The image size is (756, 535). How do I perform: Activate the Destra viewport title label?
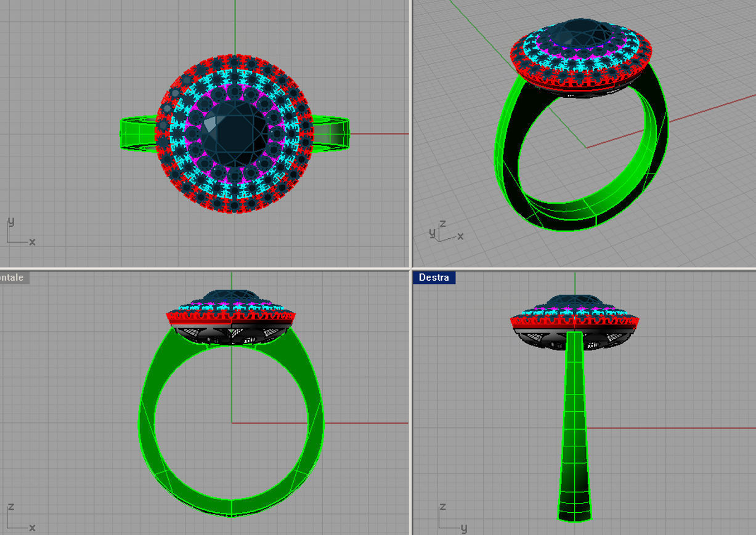(x=434, y=278)
